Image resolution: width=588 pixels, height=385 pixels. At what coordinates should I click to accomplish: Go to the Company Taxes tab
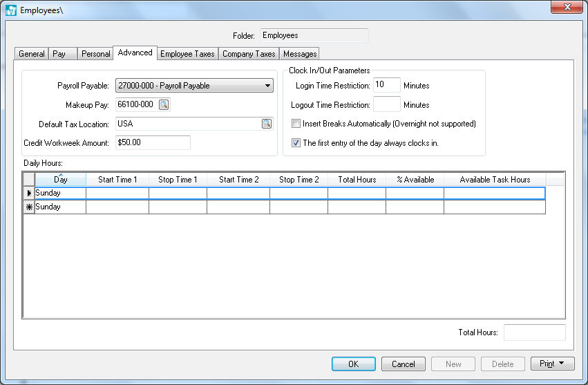pyautogui.click(x=249, y=54)
